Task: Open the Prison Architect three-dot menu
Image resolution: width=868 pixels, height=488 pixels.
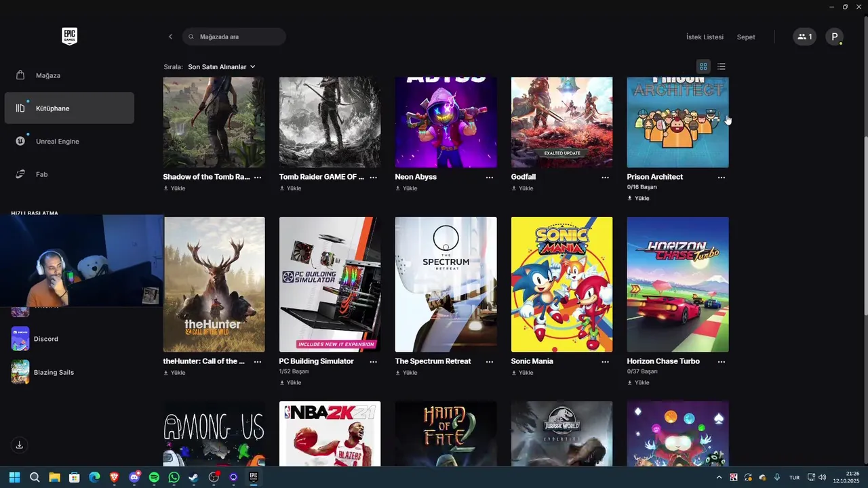Action: 722,177
